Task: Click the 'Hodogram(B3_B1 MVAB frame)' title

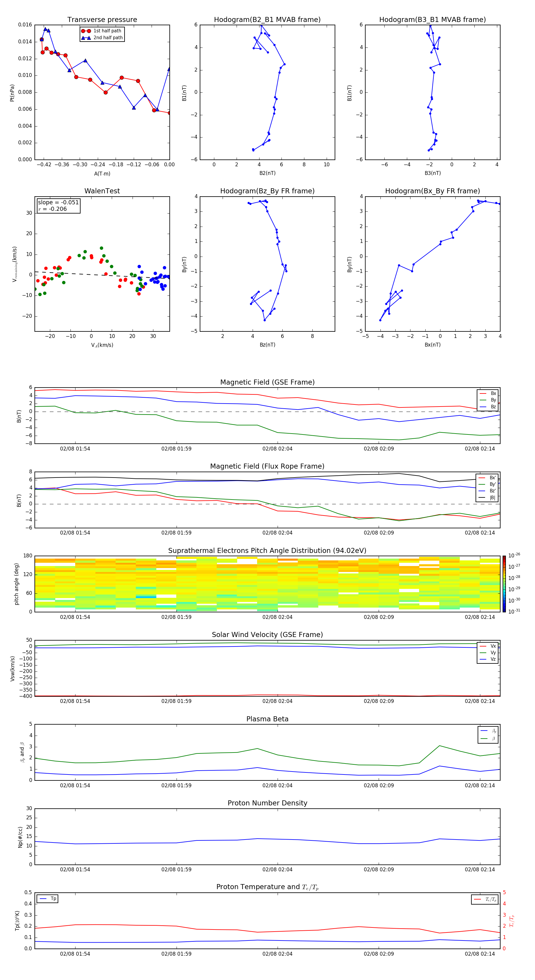Action: pos(432,20)
